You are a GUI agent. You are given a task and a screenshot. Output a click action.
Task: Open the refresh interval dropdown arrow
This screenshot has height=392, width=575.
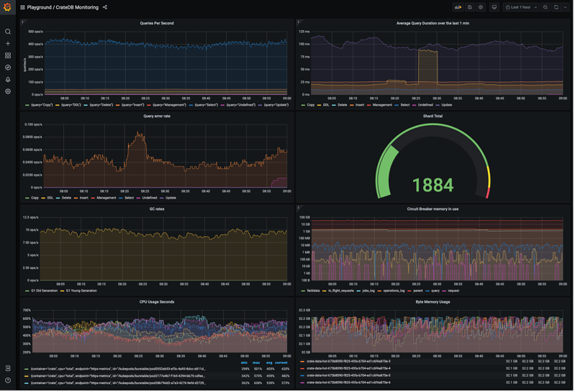coord(566,7)
